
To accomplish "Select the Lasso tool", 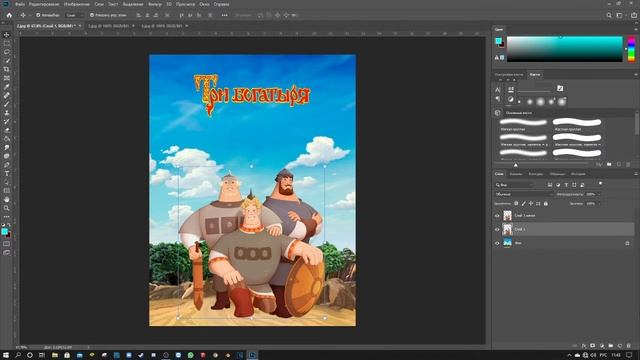I will [x=7, y=52].
